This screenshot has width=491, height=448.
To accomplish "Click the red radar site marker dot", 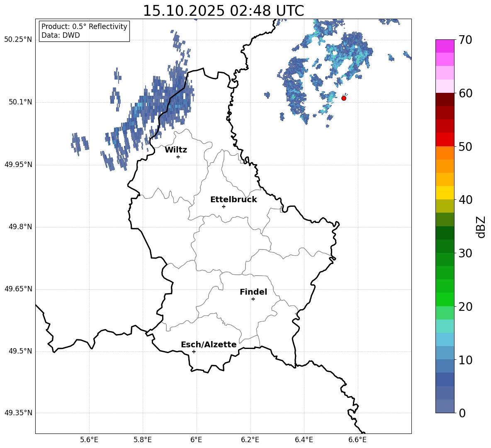I will coord(344,98).
